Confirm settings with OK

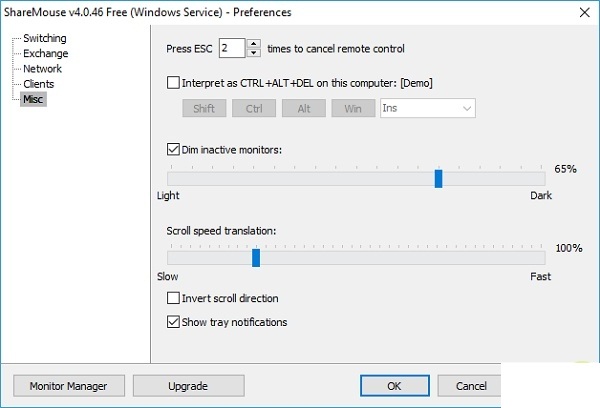pos(394,386)
